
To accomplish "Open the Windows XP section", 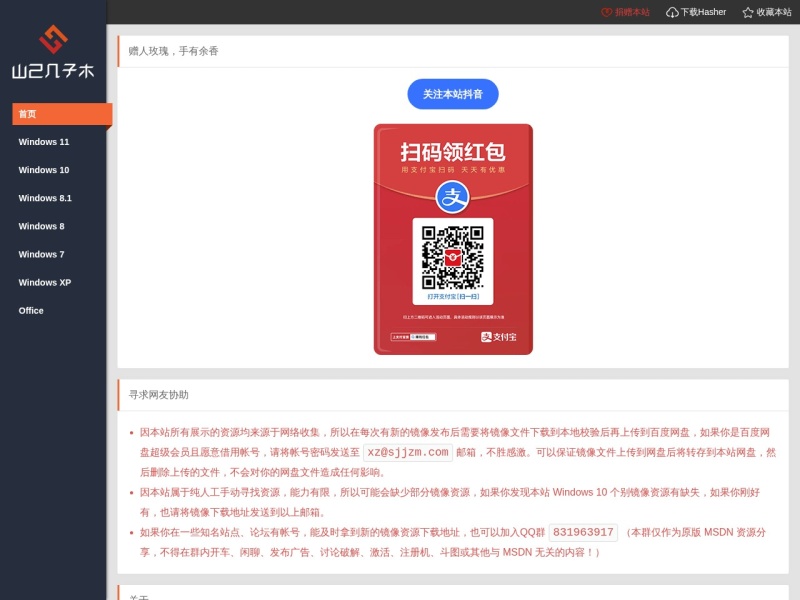I will 45,282.
